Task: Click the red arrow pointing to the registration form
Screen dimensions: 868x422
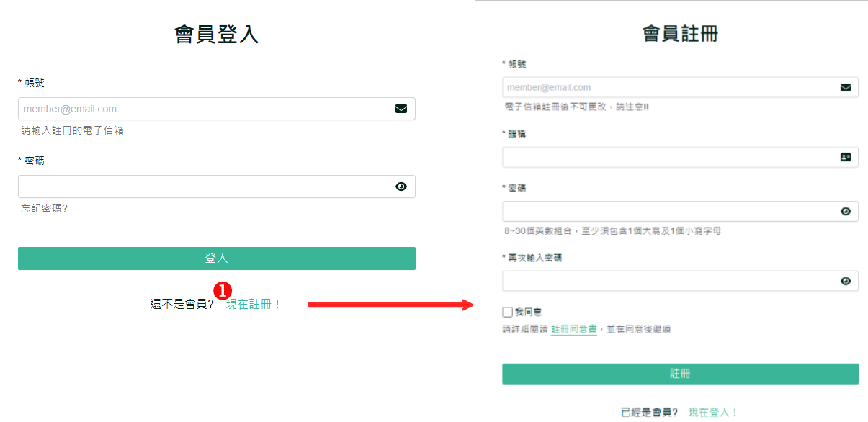Action: 390,305
